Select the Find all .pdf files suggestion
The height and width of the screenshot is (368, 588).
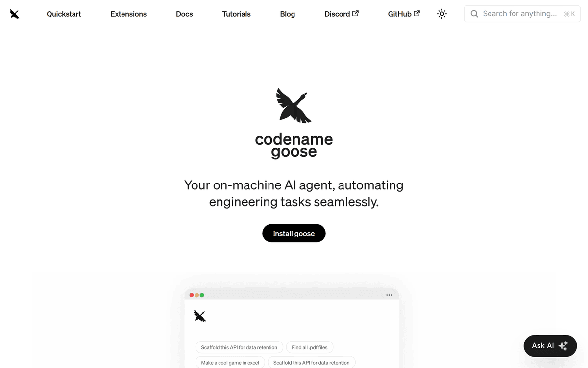point(310,347)
